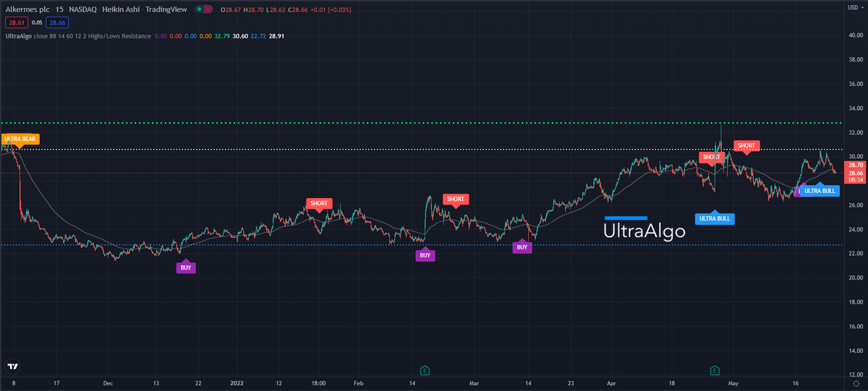Click the 14.00 price axis label
This screenshot has width=868, height=391.
856,351
